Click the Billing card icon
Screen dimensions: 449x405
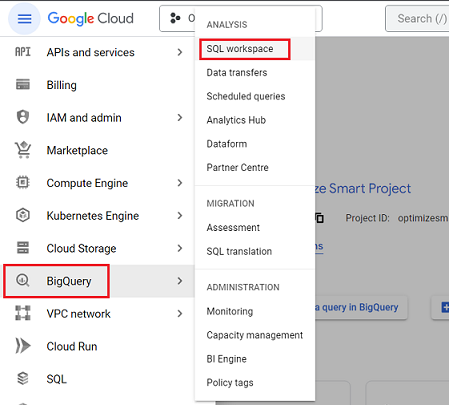tap(23, 84)
